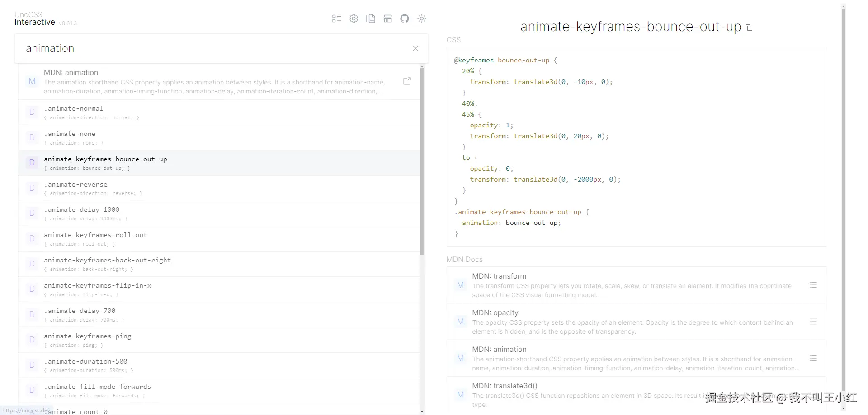Toggle light/dark theme sun icon
The height and width of the screenshot is (415, 868).
click(x=422, y=19)
